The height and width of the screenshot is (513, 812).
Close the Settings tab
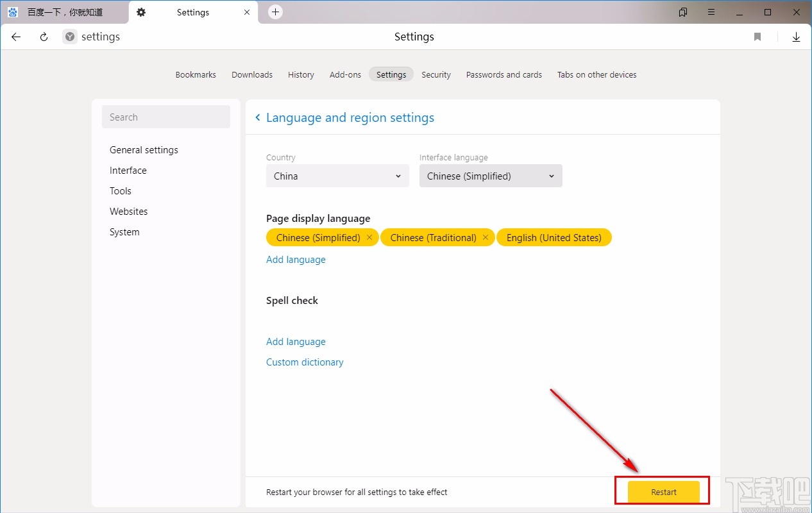[x=247, y=12]
